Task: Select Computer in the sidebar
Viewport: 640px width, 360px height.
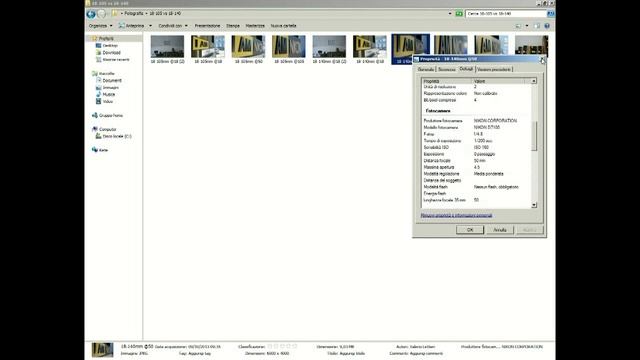Action: tap(107, 129)
